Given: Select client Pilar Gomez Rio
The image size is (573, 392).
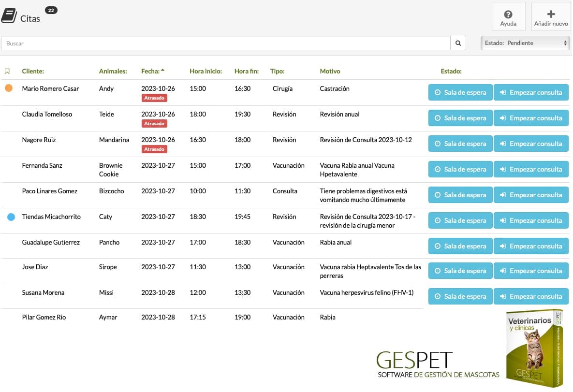Looking at the screenshot, I should (x=44, y=317).
